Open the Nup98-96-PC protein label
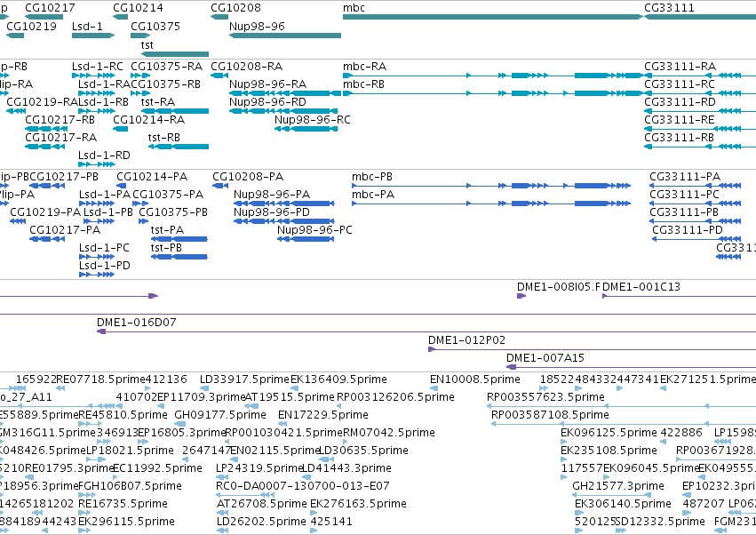 coord(314,230)
